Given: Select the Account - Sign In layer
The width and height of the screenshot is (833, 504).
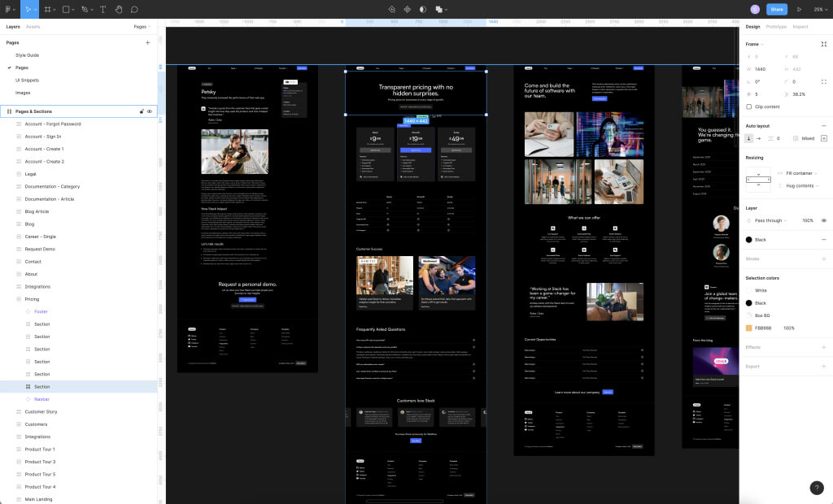Looking at the screenshot, I should [43, 137].
